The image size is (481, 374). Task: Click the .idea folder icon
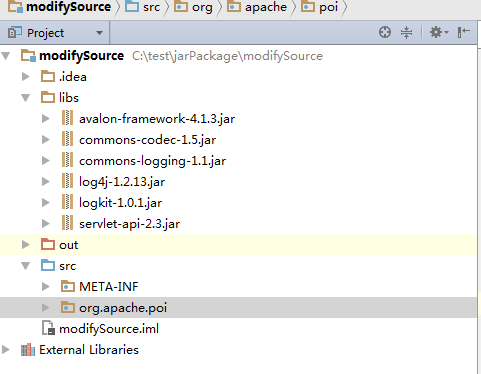click(x=48, y=76)
